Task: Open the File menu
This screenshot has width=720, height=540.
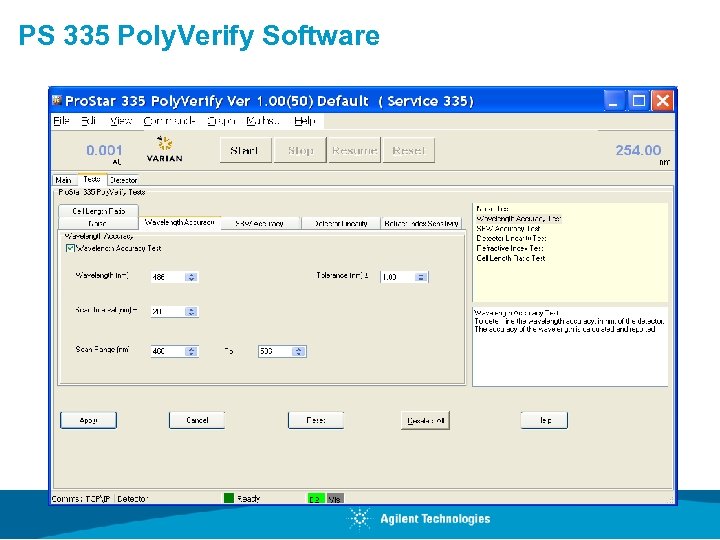Action: pos(61,121)
